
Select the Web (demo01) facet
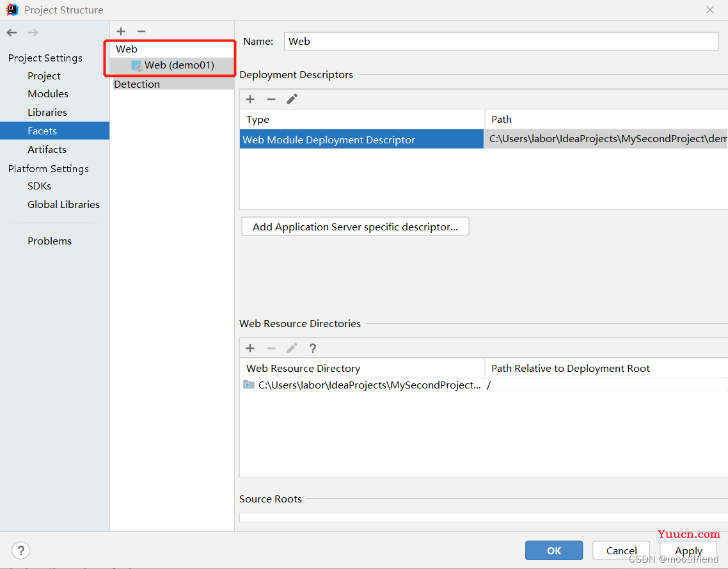[x=178, y=65]
